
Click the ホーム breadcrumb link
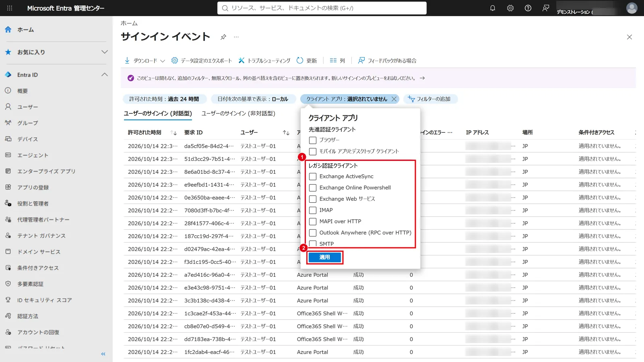[x=129, y=23]
